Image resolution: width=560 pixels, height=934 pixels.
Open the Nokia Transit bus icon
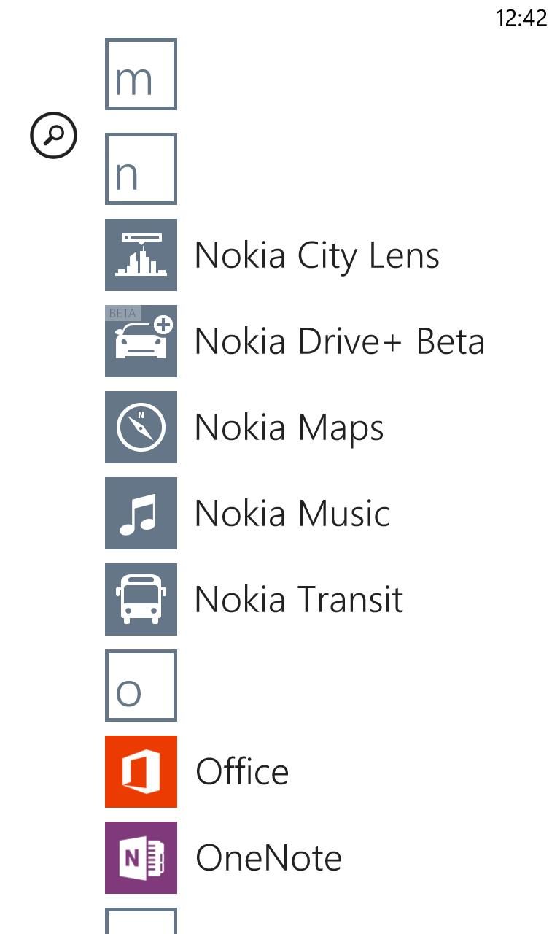point(141,599)
